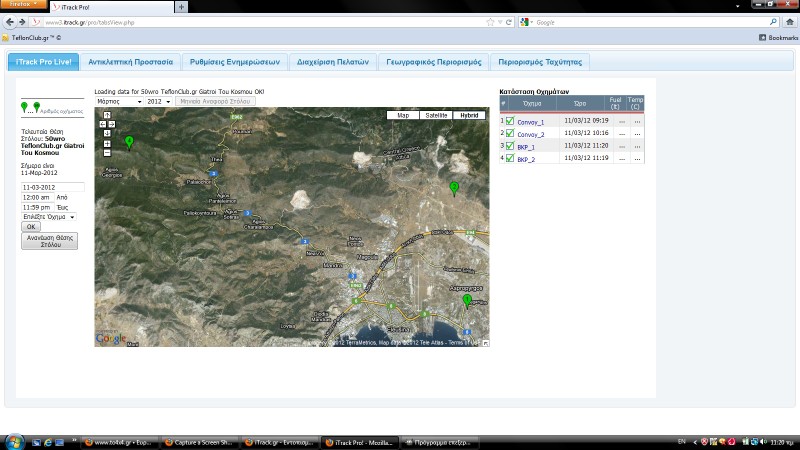The image size is (800, 450).
Task: Zoom out the map with minus button
Action: click(107, 153)
